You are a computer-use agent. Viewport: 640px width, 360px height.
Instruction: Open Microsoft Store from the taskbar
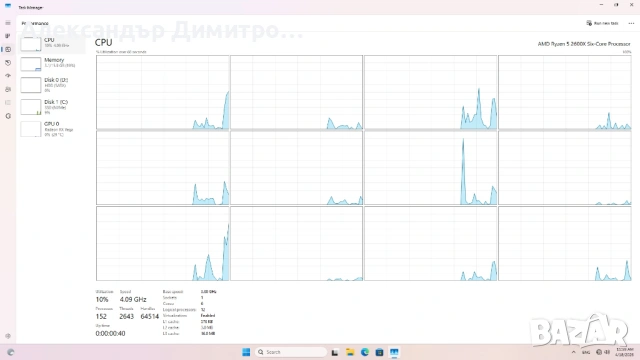tap(379, 352)
